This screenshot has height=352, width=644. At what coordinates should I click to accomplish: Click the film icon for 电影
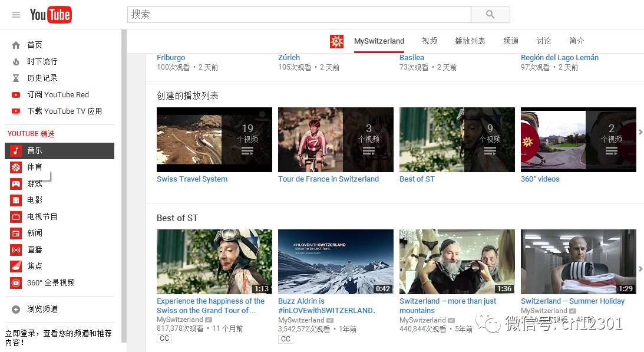coord(15,200)
